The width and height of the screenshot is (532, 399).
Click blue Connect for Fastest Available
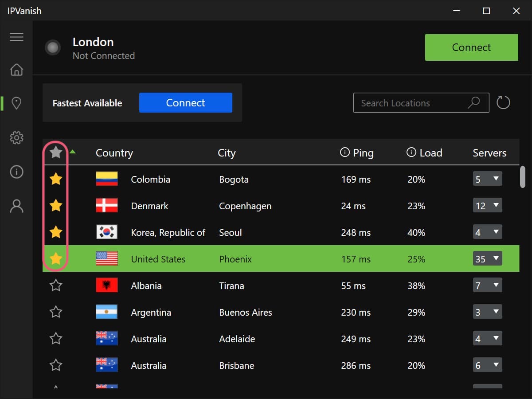[x=186, y=103]
